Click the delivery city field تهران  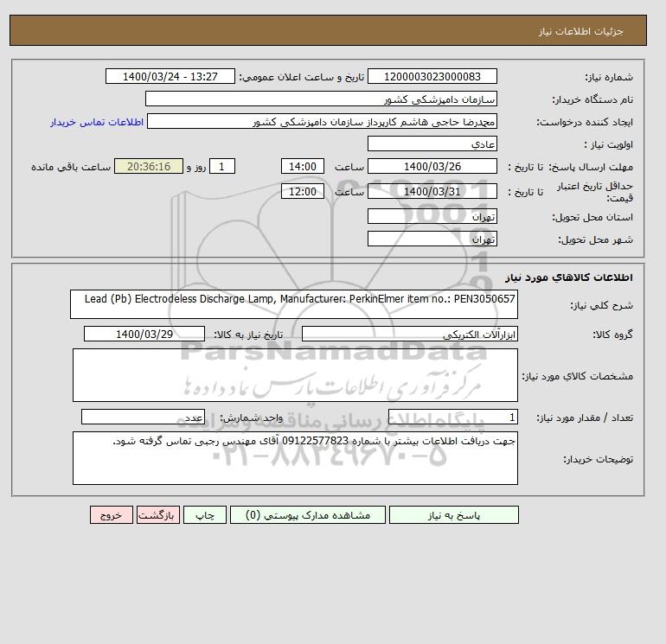click(432, 239)
